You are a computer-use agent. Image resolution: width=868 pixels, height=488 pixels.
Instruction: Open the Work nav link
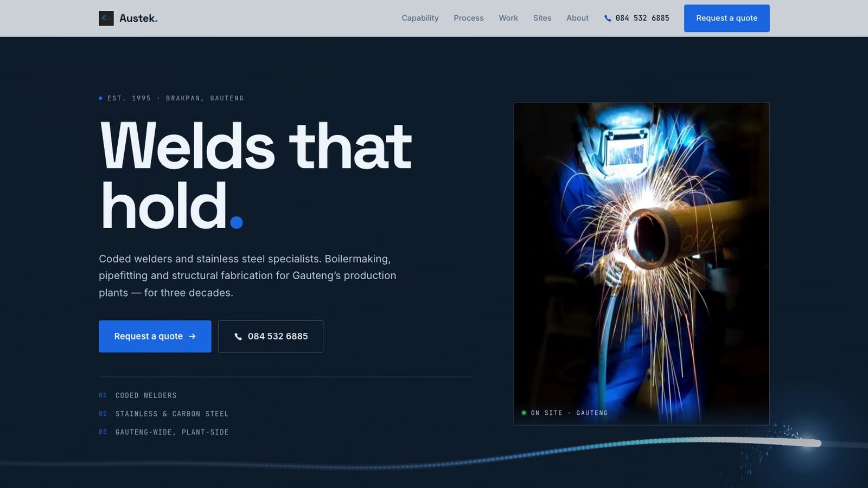point(508,18)
